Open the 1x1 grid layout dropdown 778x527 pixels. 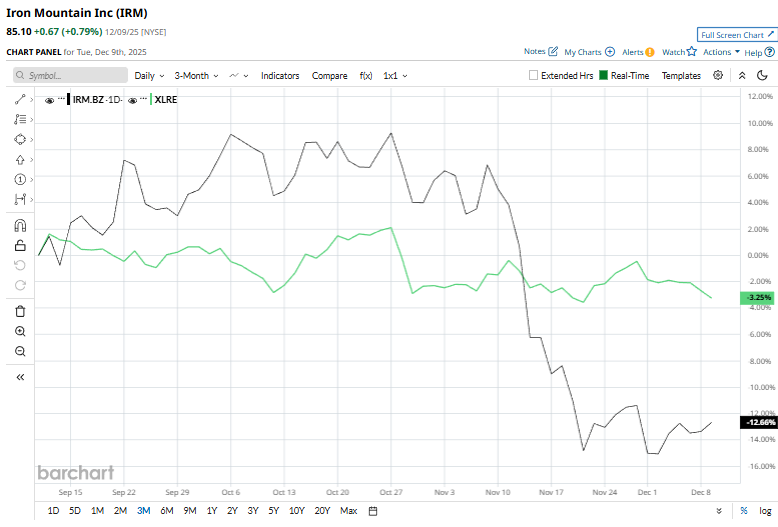coord(395,76)
